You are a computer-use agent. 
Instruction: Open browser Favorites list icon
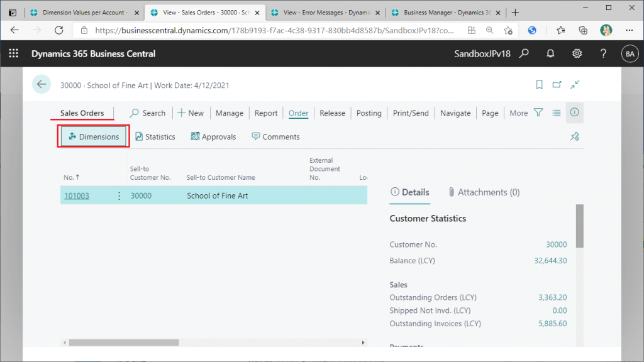560,30
